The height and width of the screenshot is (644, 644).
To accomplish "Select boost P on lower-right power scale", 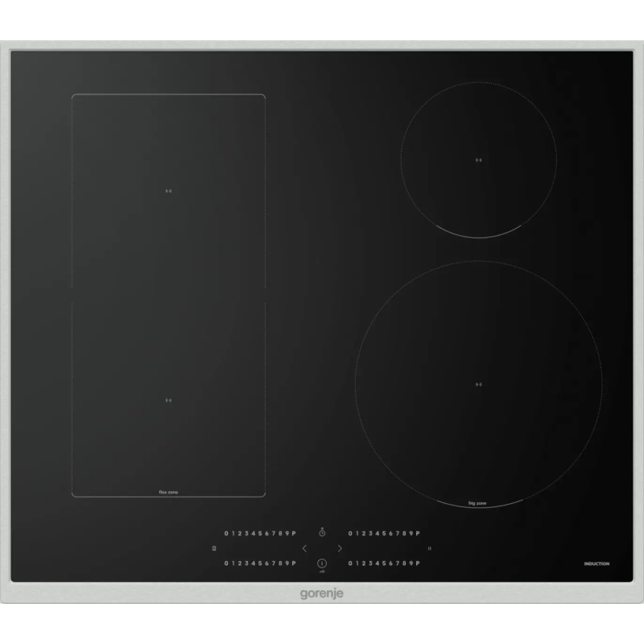I will (418, 563).
